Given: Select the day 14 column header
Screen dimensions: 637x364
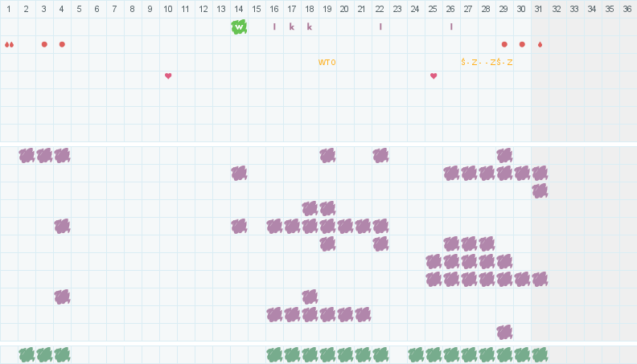Looking at the screenshot, I should click(x=239, y=9).
